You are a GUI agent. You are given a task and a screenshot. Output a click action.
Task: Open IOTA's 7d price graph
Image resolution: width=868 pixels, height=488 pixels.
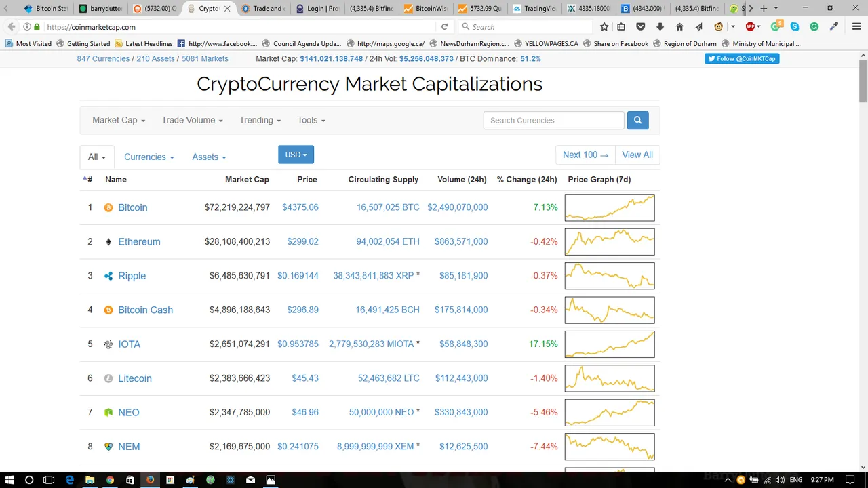tap(610, 344)
